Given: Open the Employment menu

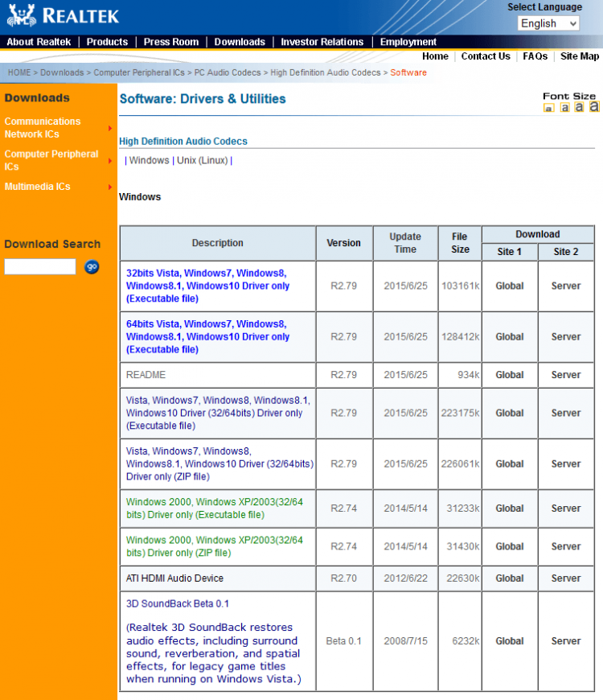Looking at the screenshot, I should [x=408, y=42].
